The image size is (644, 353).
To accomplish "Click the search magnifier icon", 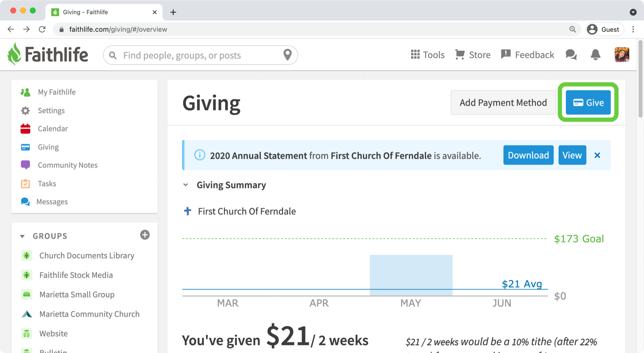I will click(x=113, y=55).
